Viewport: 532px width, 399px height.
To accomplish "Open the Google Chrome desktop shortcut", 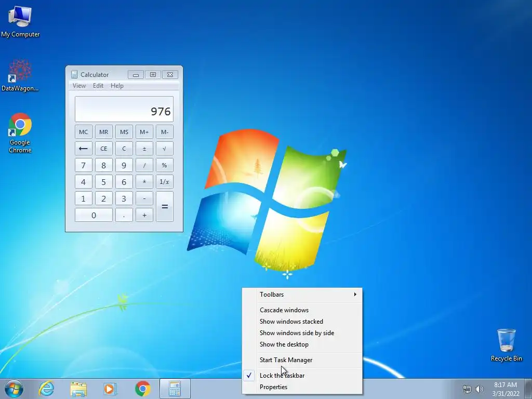I will point(20,132).
